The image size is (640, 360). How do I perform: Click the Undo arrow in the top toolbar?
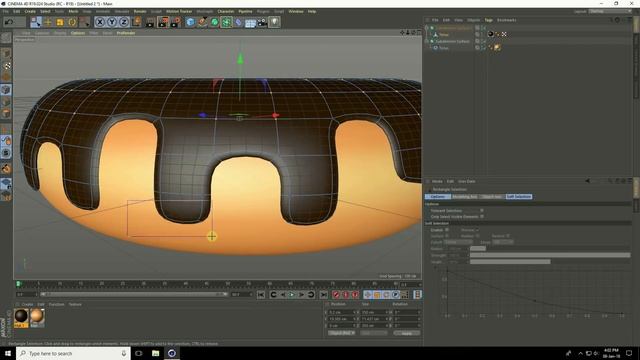click(9, 22)
